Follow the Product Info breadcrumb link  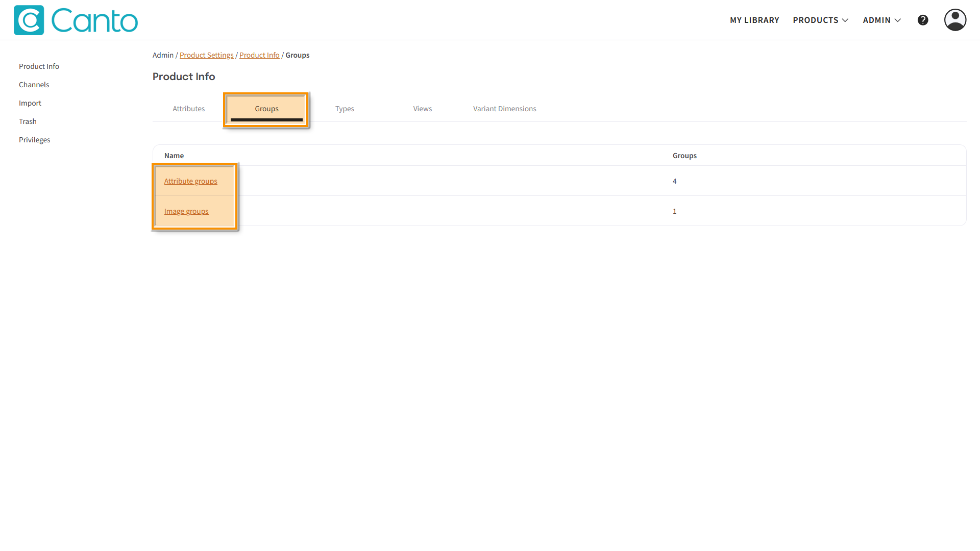click(259, 55)
